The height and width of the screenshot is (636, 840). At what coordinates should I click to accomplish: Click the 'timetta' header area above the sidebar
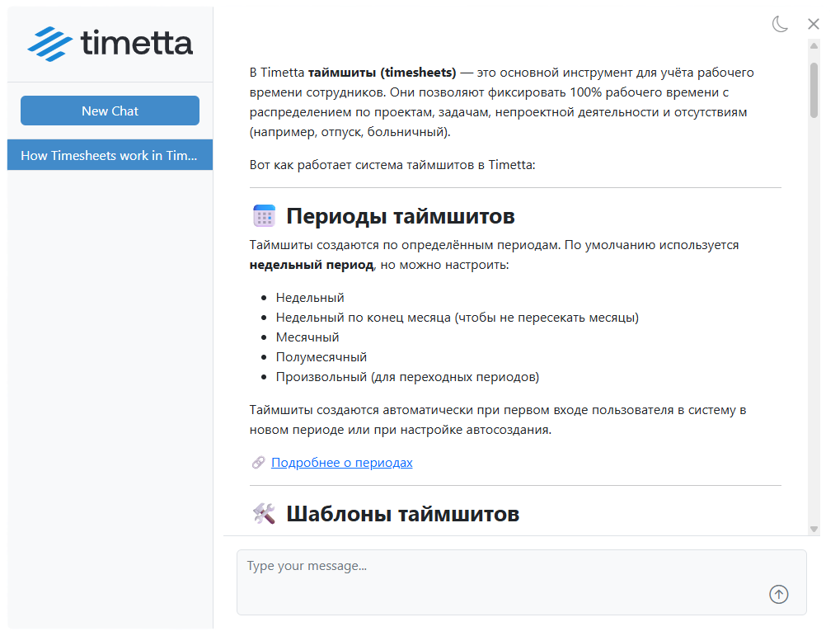click(x=110, y=43)
